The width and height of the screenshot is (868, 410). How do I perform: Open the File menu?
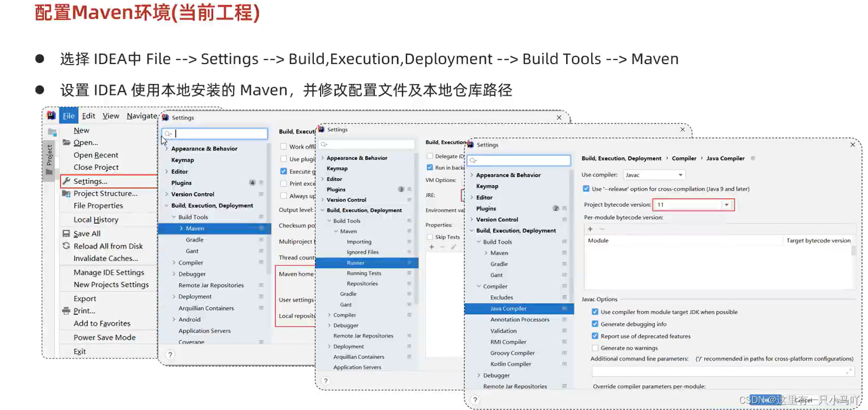[x=68, y=116]
